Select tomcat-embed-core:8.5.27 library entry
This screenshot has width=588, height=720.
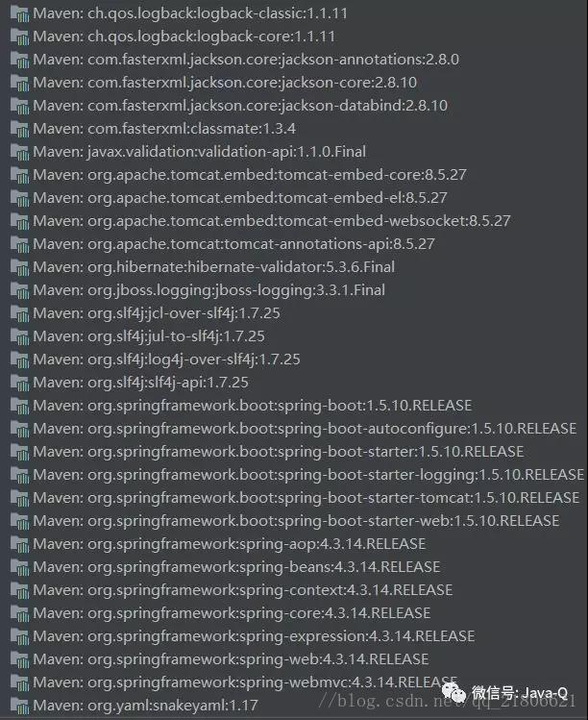tap(238, 175)
